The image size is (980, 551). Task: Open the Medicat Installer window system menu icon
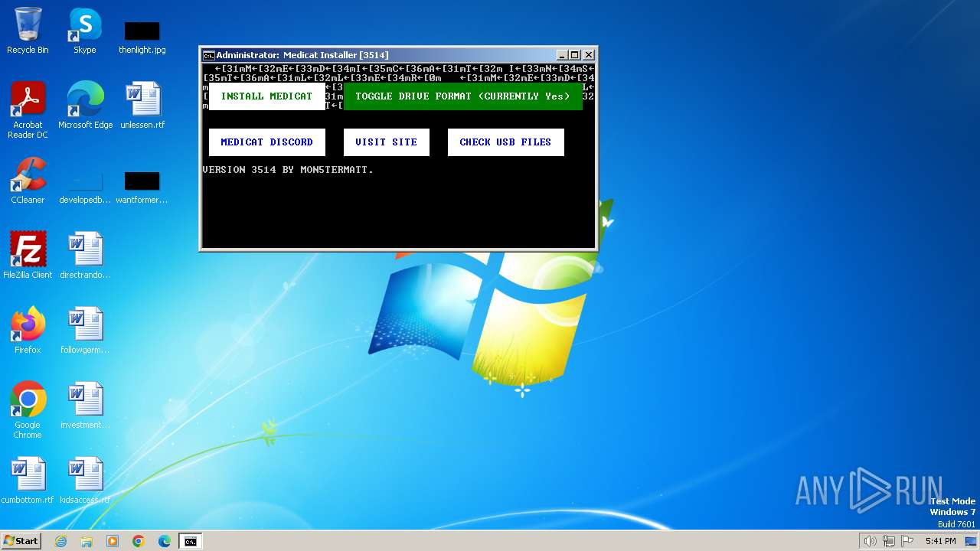pos(208,55)
